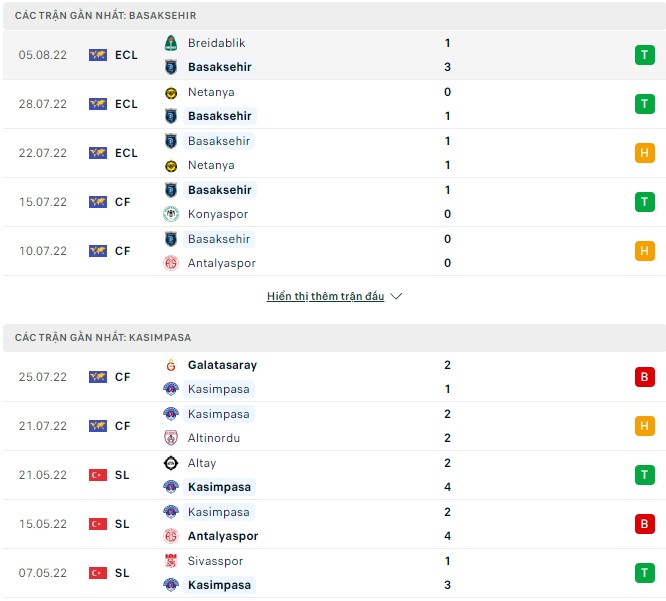Click the 'Các trận gần nhất: Kasimpasa' header
This screenshot has height=601, width=666.
click(x=103, y=338)
